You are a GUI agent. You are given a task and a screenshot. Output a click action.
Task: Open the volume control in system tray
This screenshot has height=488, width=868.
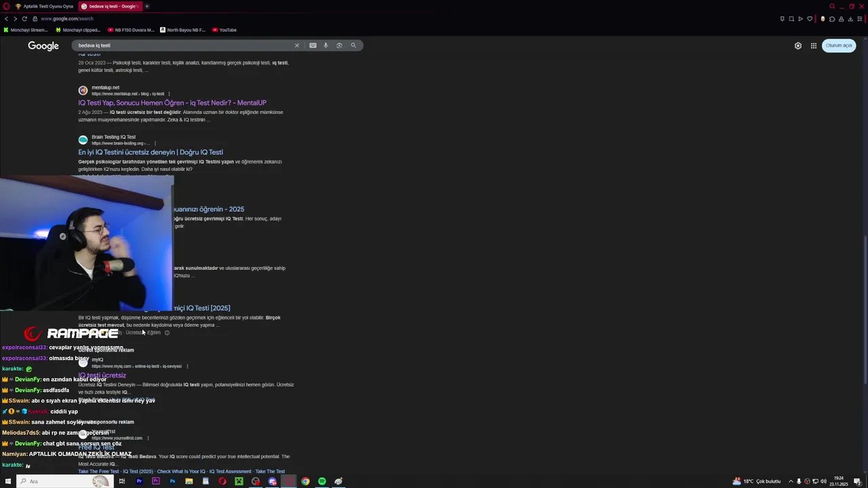tap(823, 481)
